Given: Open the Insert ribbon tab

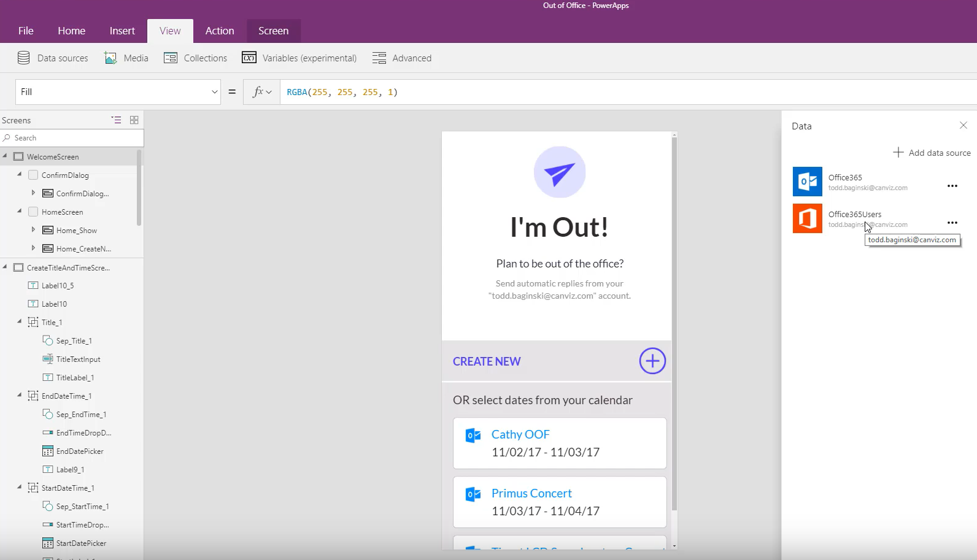Looking at the screenshot, I should (122, 31).
